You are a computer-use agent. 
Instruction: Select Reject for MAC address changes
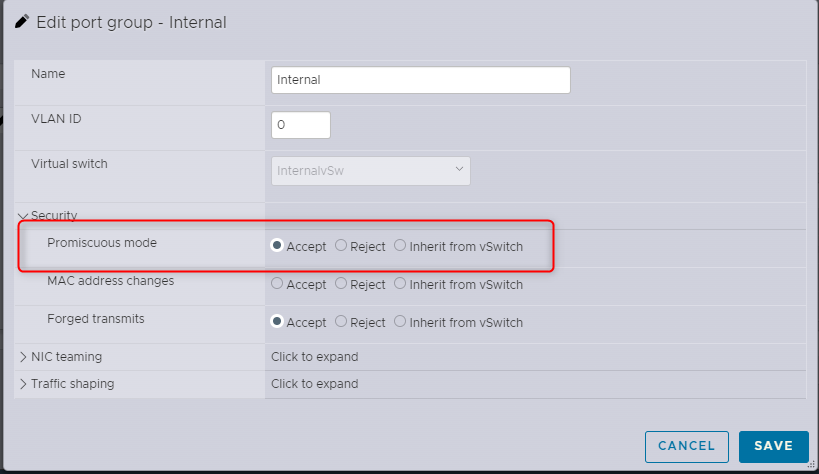[341, 284]
